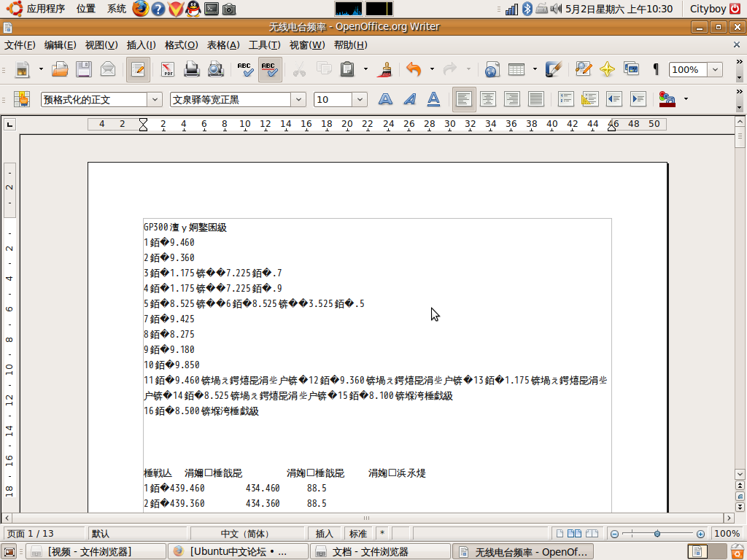The image size is (747, 560).
Task: Click the 插入 insert mode status field
Action: (325, 533)
